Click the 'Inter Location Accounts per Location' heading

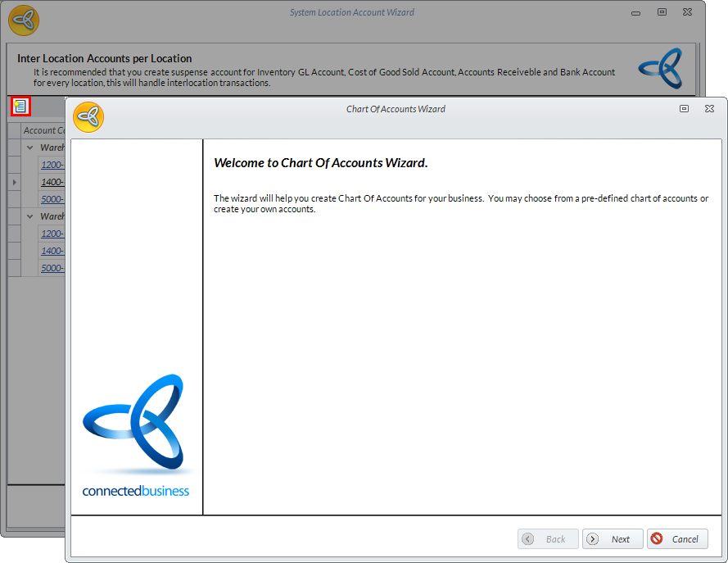105,58
